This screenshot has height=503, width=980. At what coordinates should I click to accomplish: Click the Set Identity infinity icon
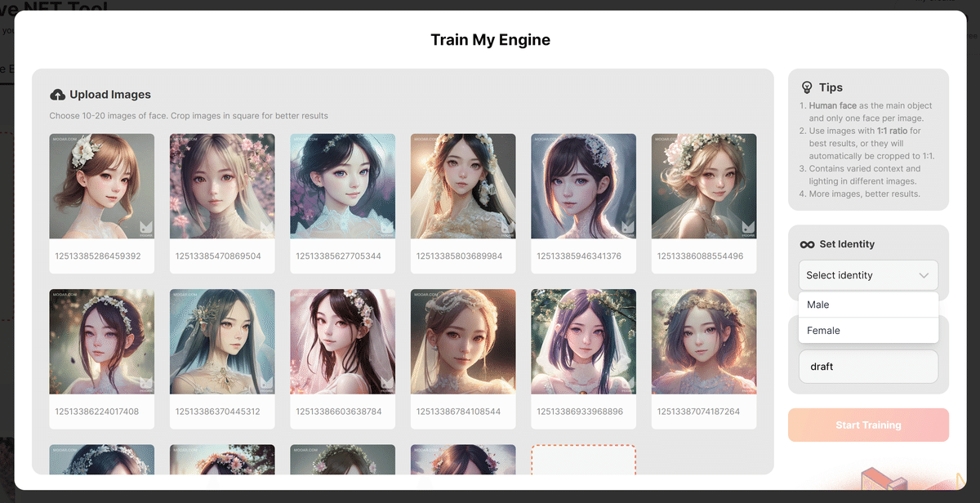coord(807,244)
